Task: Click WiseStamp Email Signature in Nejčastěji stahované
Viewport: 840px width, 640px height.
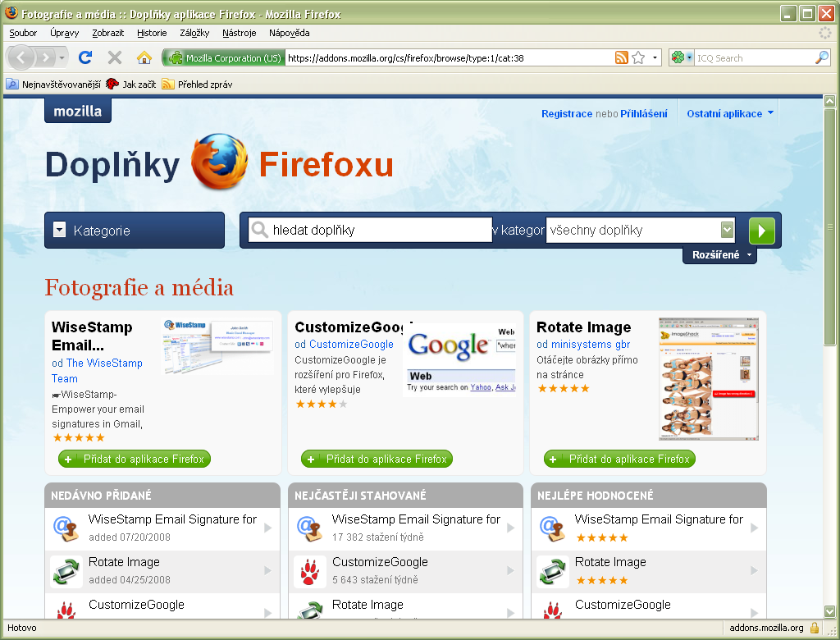Action: [416, 519]
